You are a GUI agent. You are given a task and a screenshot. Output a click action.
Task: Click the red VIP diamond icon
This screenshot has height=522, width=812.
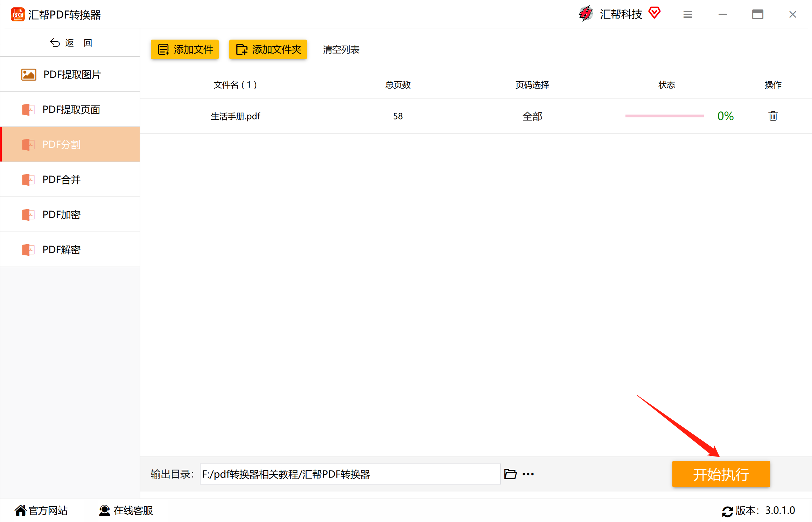[654, 13]
